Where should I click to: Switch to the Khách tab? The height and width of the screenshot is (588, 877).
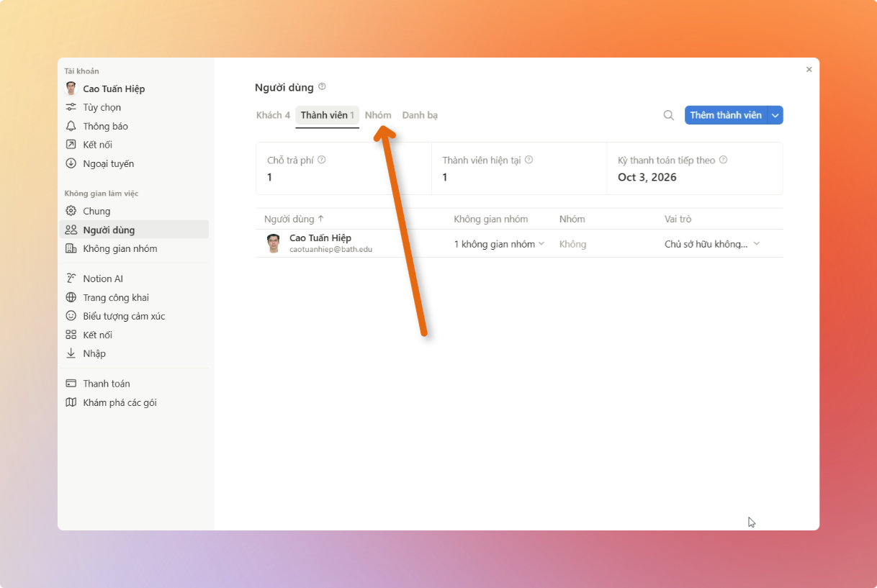click(273, 115)
